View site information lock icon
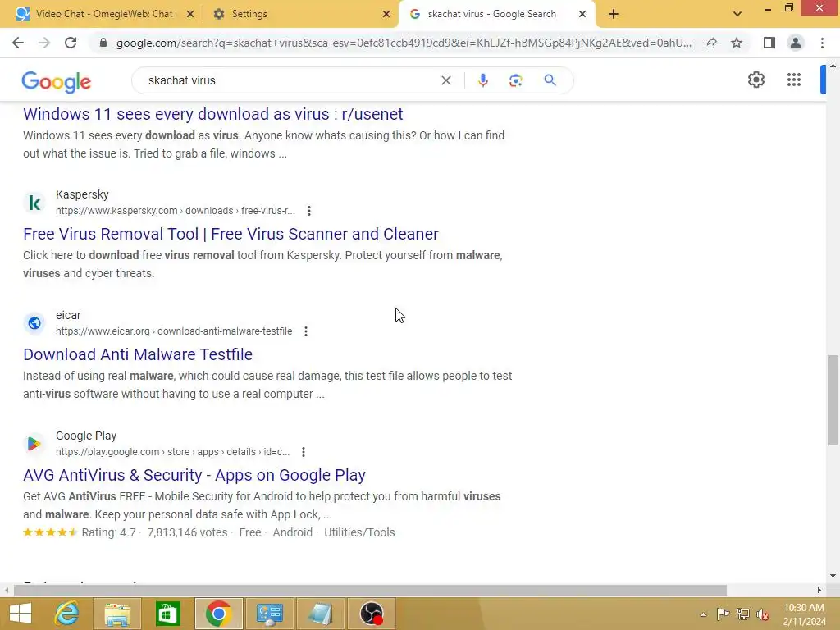 click(103, 43)
